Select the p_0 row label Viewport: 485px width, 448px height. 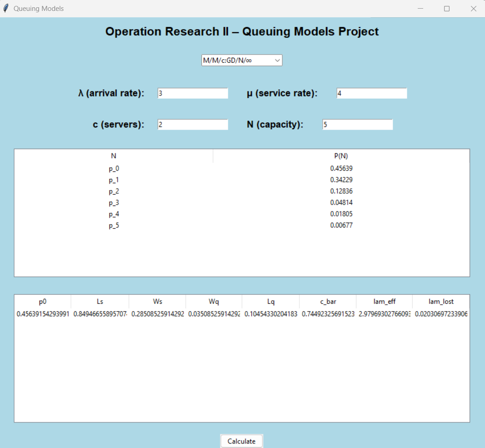tap(114, 169)
